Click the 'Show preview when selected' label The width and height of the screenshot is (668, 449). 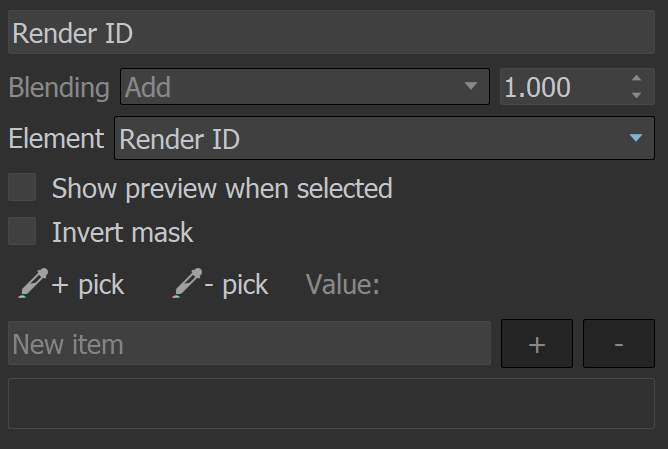[222, 188]
